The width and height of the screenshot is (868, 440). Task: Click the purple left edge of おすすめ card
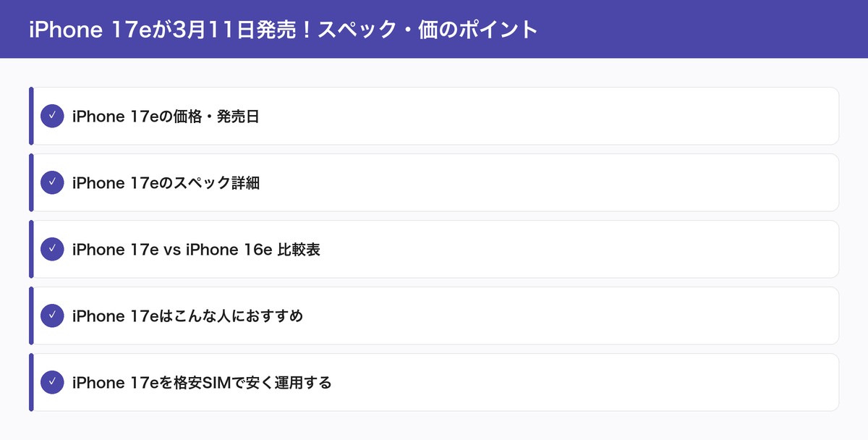[31, 316]
